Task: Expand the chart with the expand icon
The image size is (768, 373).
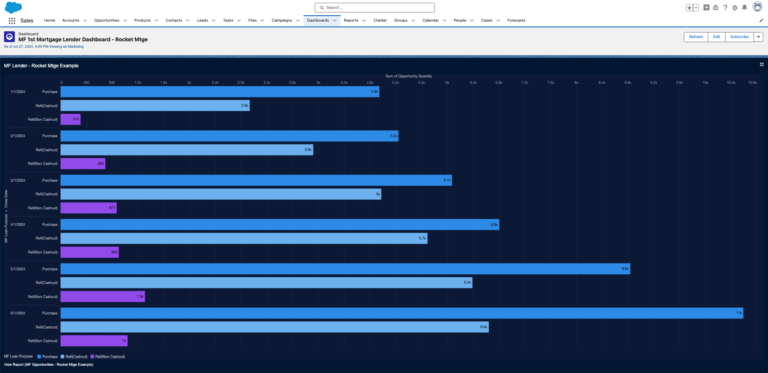Action: [762, 65]
